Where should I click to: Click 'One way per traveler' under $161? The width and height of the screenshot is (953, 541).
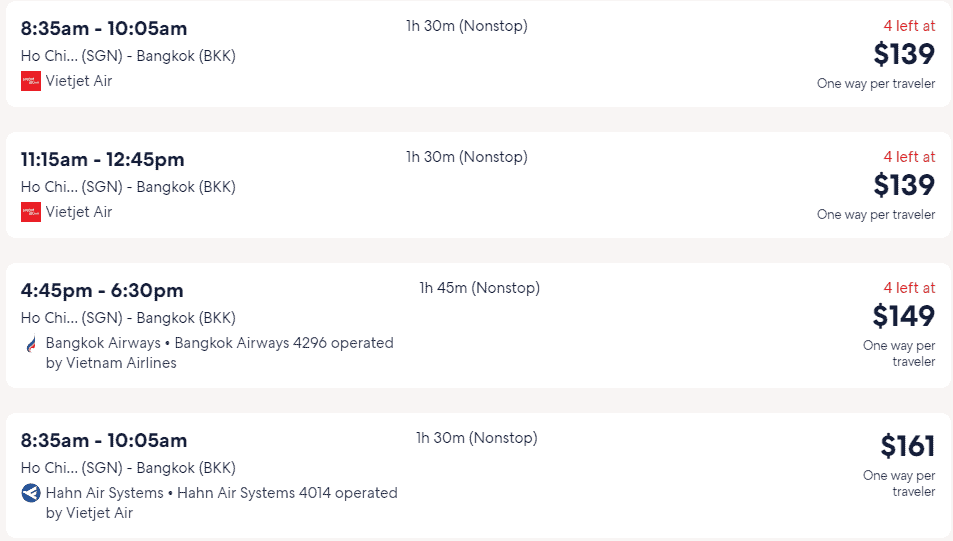[899, 483]
